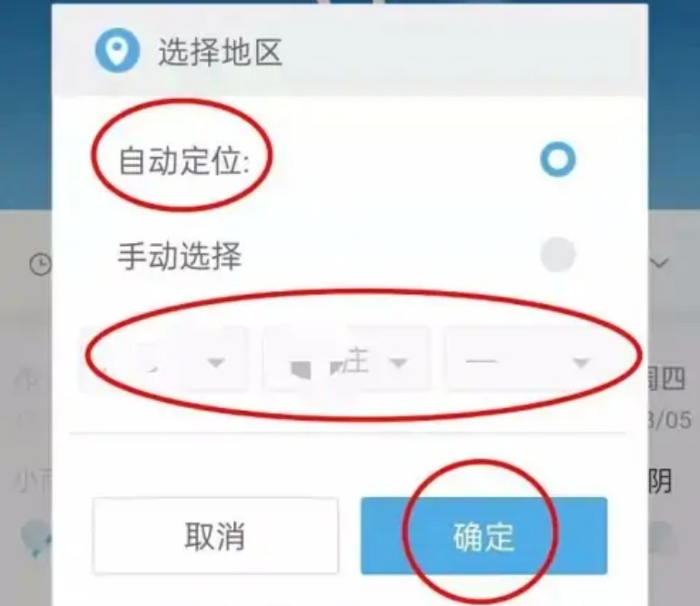Click the 自动定位 label text

(x=183, y=161)
